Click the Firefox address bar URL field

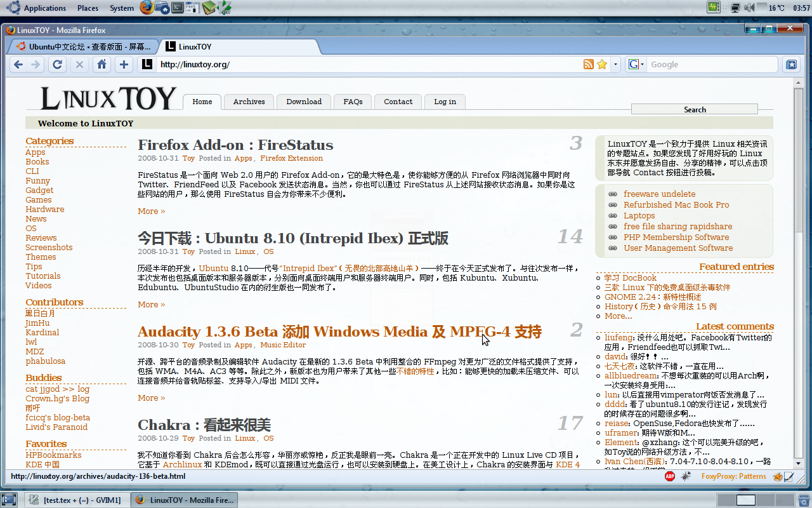point(368,64)
